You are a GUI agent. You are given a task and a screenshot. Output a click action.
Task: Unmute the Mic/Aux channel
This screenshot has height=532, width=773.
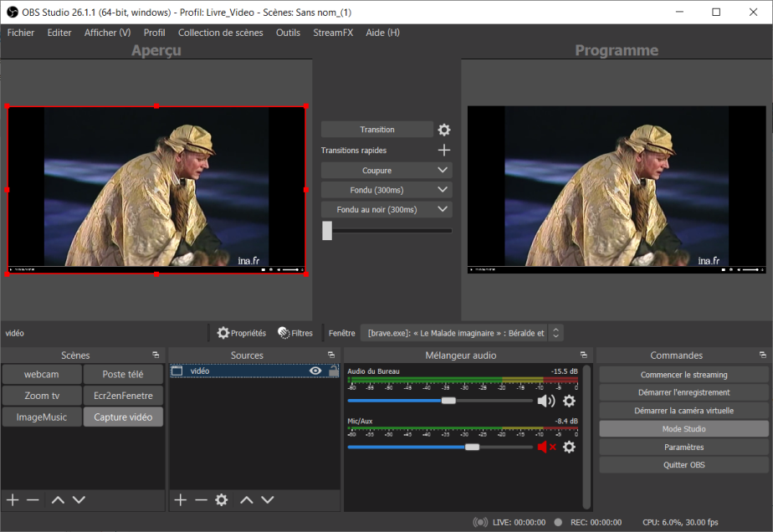547,448
